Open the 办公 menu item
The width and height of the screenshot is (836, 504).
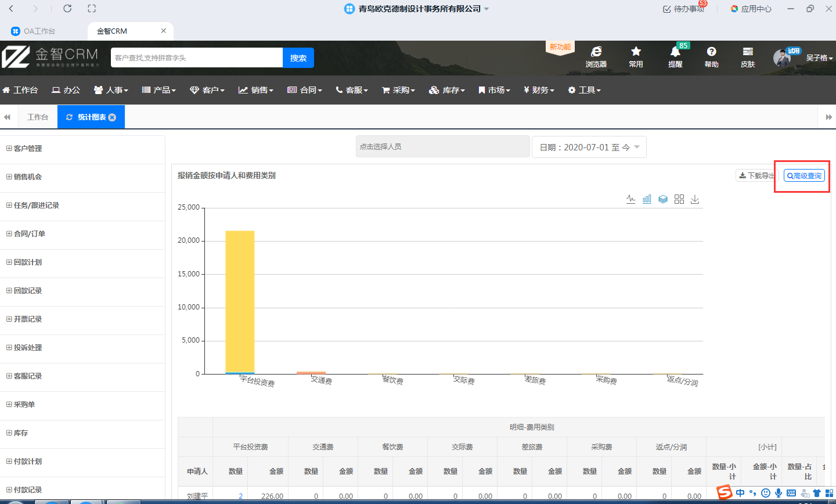pyautogui.click(x=66, y=90)
